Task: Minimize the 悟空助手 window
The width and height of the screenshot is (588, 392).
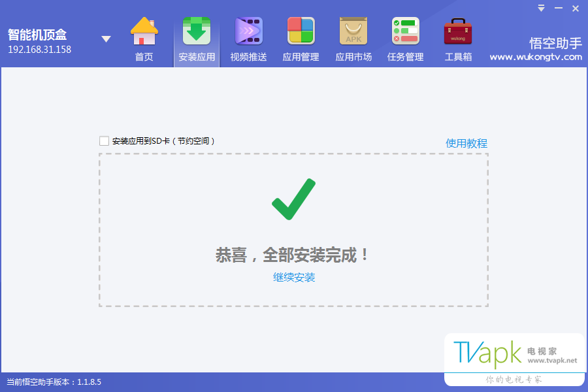Action: tap(559, 8)
